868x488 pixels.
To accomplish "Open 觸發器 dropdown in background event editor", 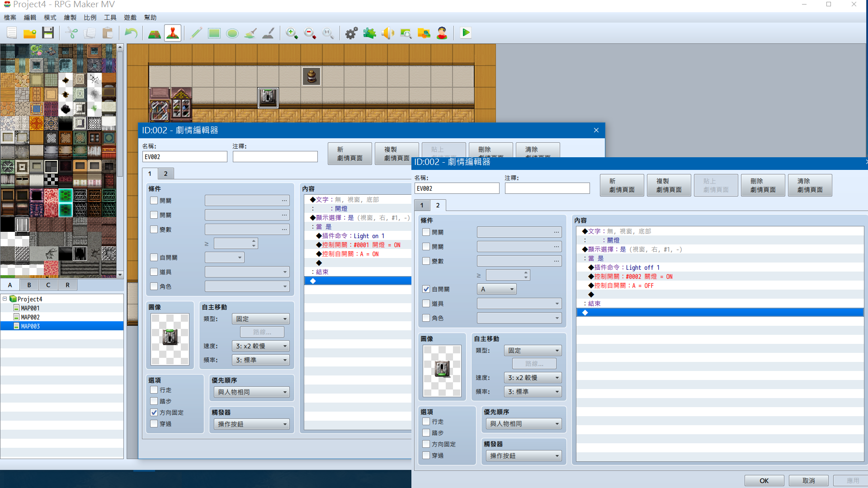I will [x=252, y=424].
